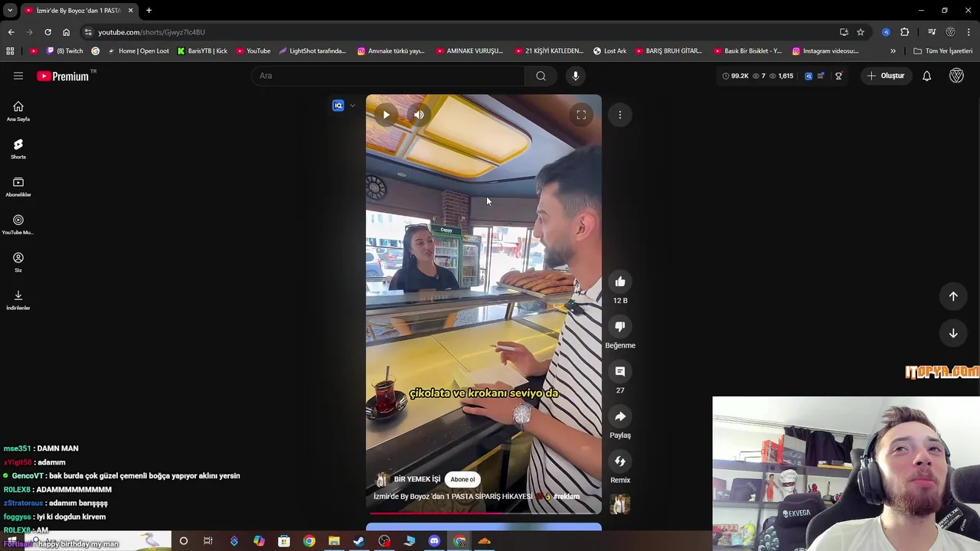Open Task View on the taskbar
This screenshot has width=980, height=551.
[208, 541]
